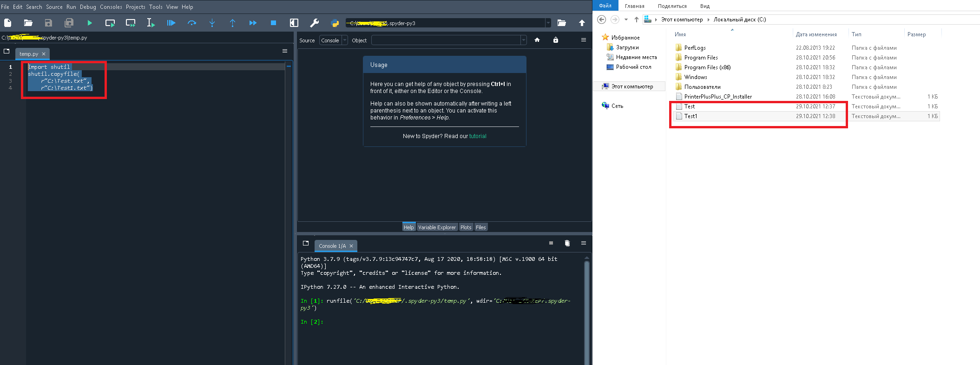Switch to the Files tab

(481, 227)
